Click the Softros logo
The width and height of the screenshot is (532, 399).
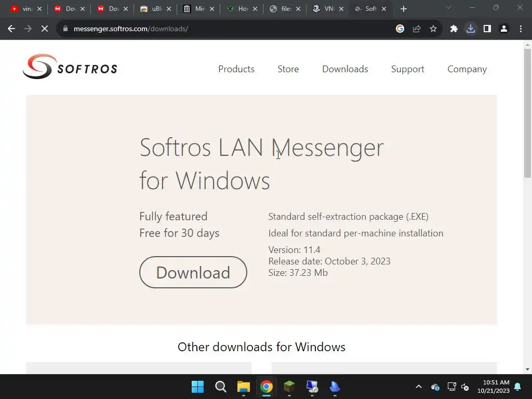pos(70,67)
